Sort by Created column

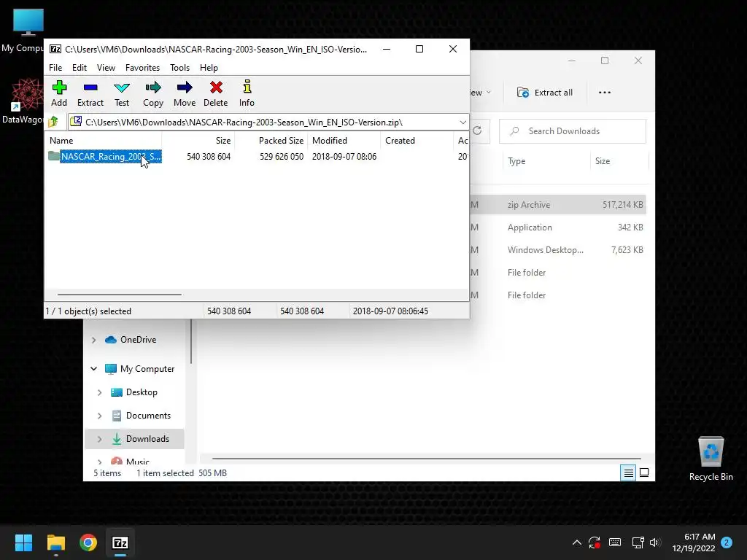[417, 141]
